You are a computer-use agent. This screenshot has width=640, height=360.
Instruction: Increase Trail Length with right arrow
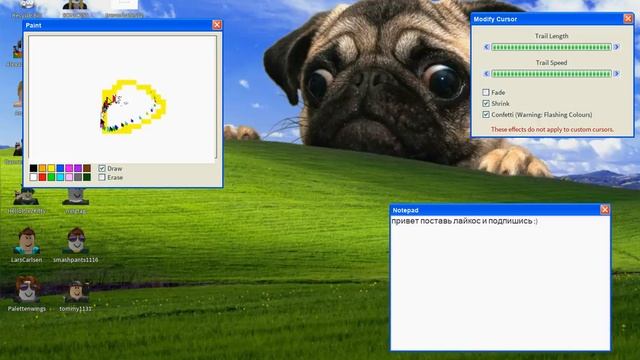click(617, 47)
